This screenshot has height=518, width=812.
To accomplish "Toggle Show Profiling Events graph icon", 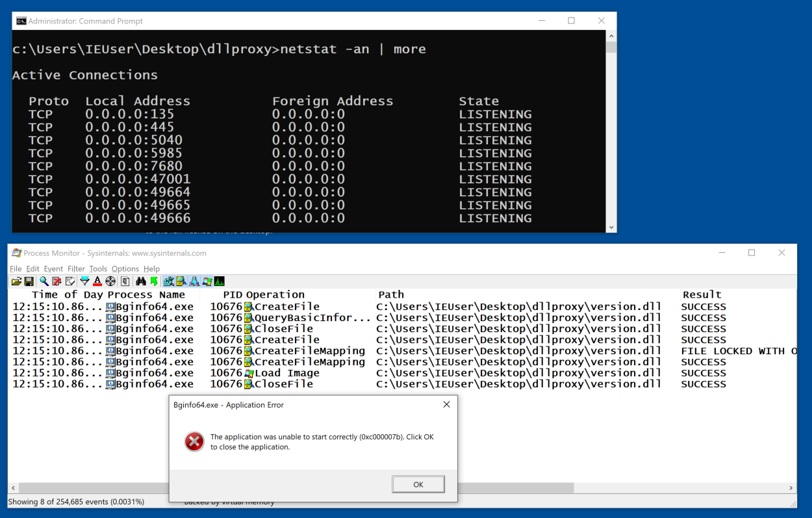I will click(x=220, y=281).
